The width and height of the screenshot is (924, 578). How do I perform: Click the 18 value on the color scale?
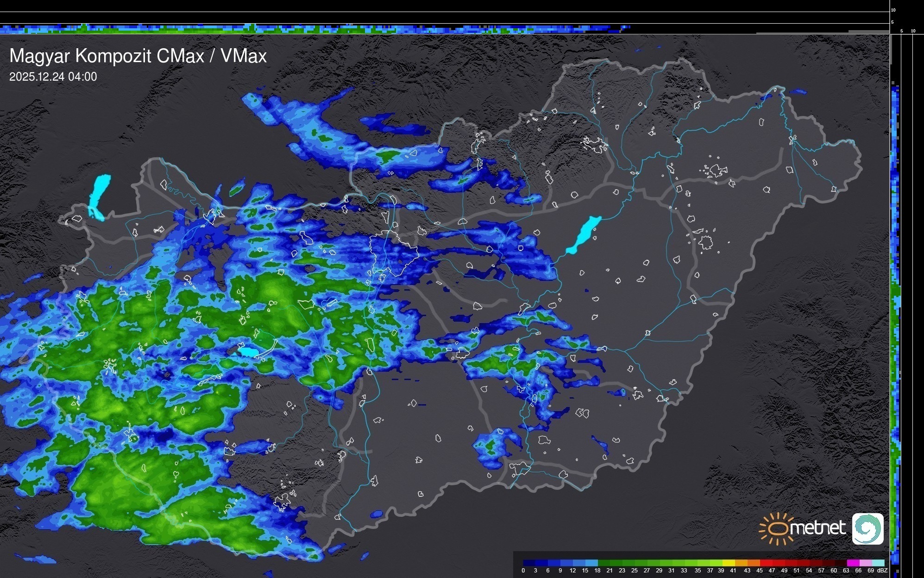click(597, 571)
